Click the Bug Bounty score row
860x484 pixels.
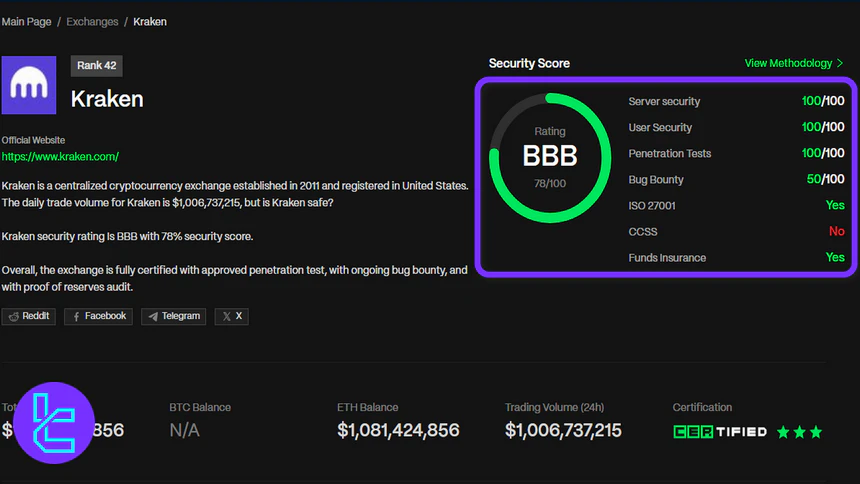coord(736,180)
